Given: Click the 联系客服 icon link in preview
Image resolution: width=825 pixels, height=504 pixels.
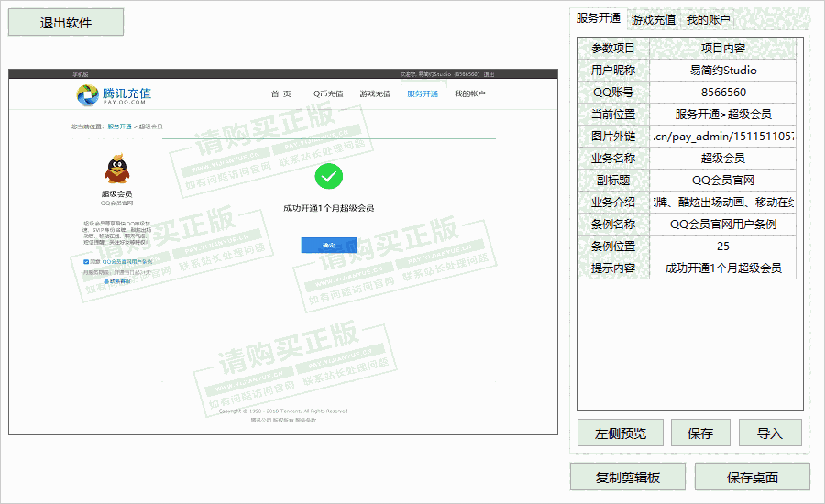Looking at the screenshot, I should tap(117, 281).
